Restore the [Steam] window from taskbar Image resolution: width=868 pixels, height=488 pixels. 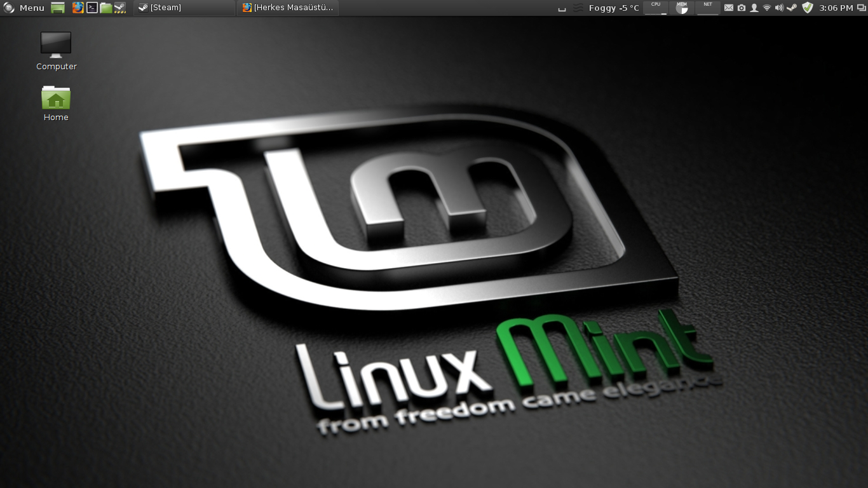point(184,8)
